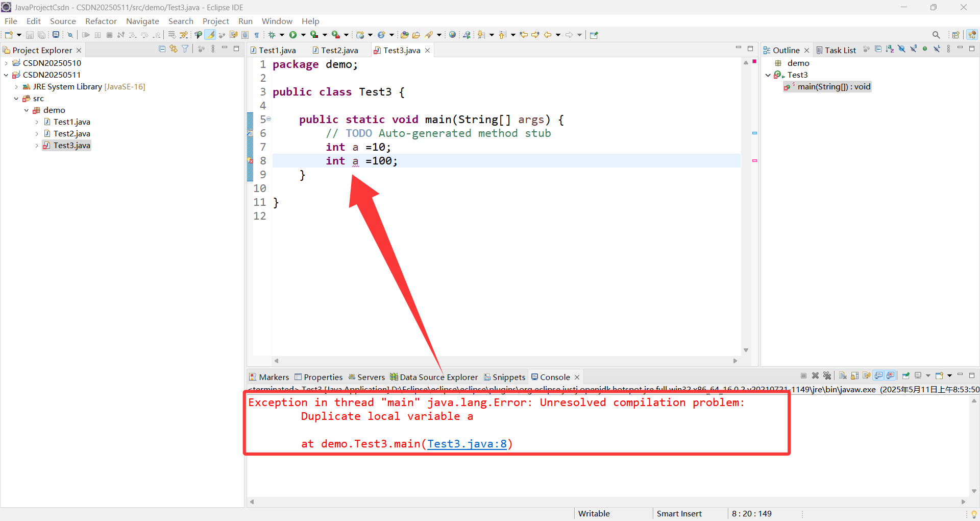Image resolution: width=980 pixels, height=521 pixels.
Task: Switch to the Markers tab
Action: click(x=269, y=377)
